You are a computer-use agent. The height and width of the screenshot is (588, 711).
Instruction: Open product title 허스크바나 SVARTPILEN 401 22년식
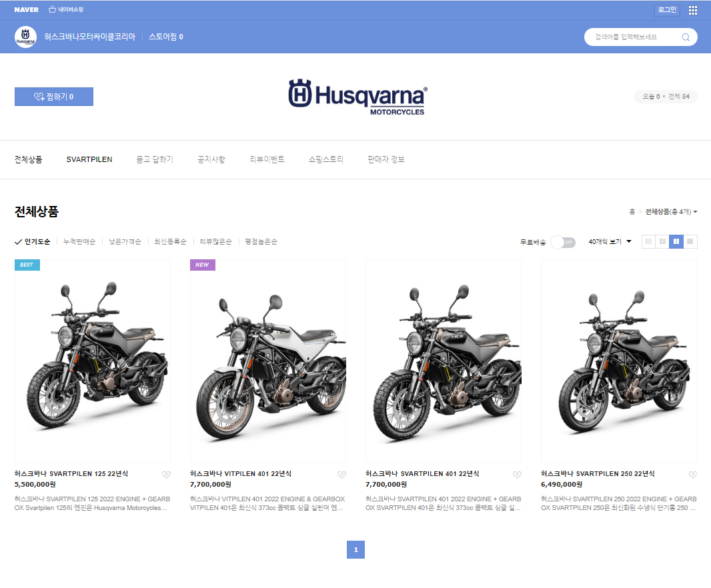pos(423,474)
